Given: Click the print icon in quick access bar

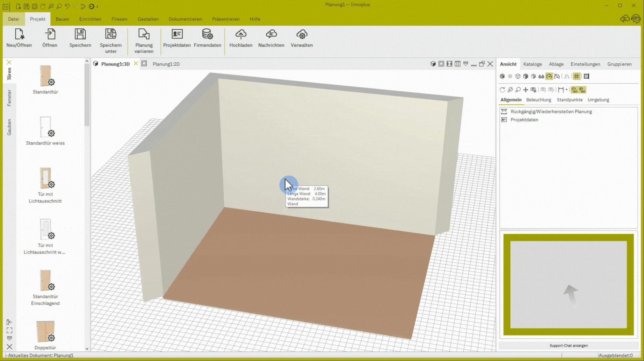Looking at the screenshot, I should coord(34,6).
